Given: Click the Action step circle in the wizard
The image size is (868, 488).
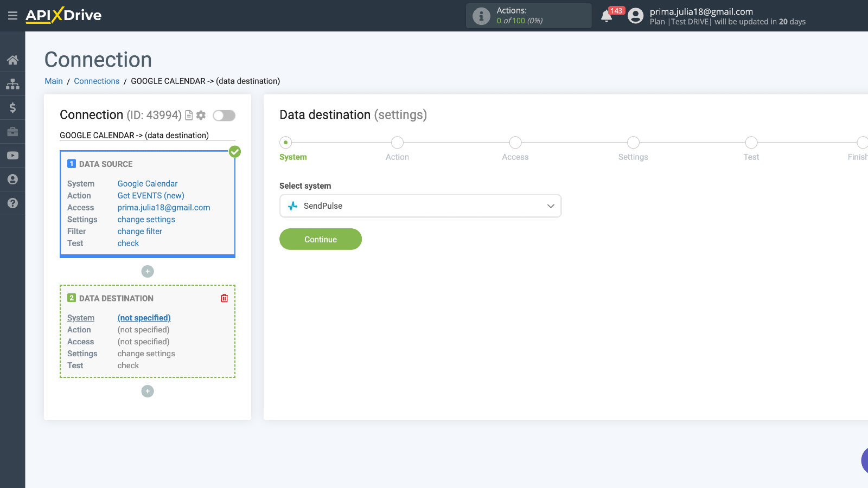Looking at the screenshot, I should pyautogui.click(x=397, y=143).
